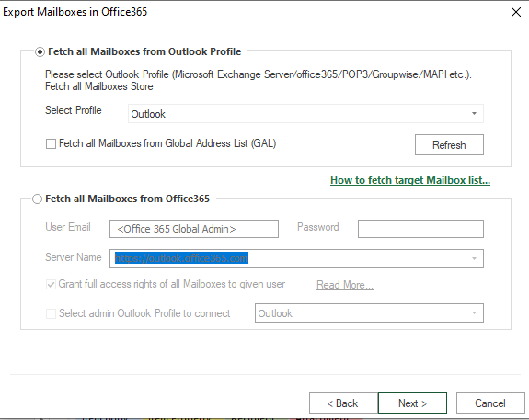Close the Export Mailboxes dialog window
This screenshot has width=529, height=420.
coord(516,12)
